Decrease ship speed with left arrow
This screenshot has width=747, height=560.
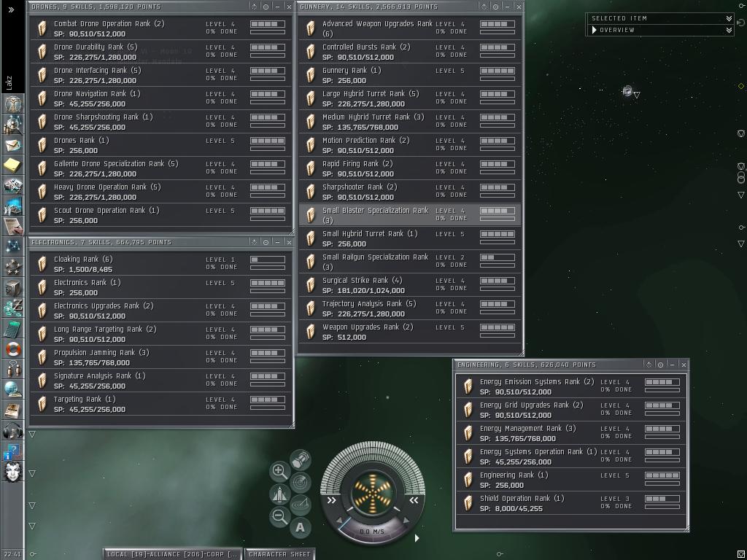click(340, 521)
